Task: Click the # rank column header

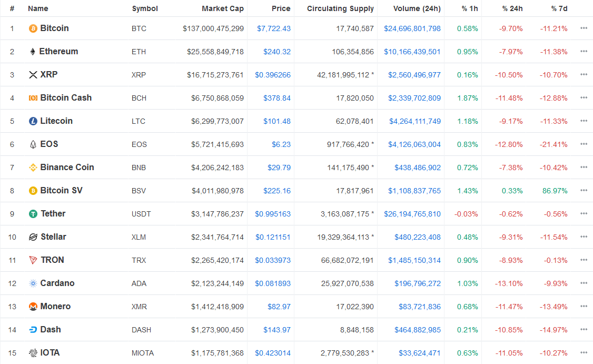Action: (x=12, y=8)
